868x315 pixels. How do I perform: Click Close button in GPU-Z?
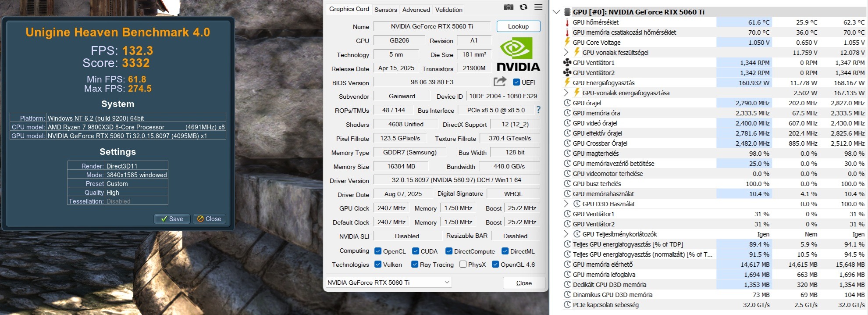[x=524, y=283]
